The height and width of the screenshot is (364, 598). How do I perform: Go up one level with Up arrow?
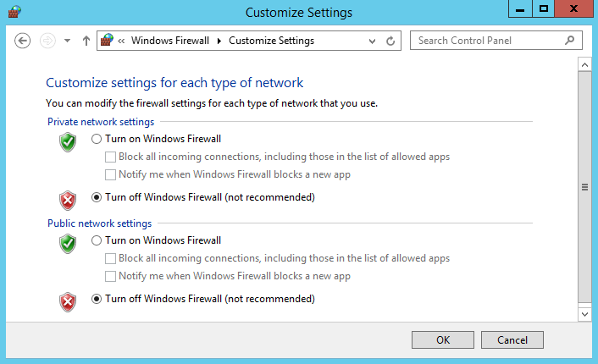click(x=86, y=41)
